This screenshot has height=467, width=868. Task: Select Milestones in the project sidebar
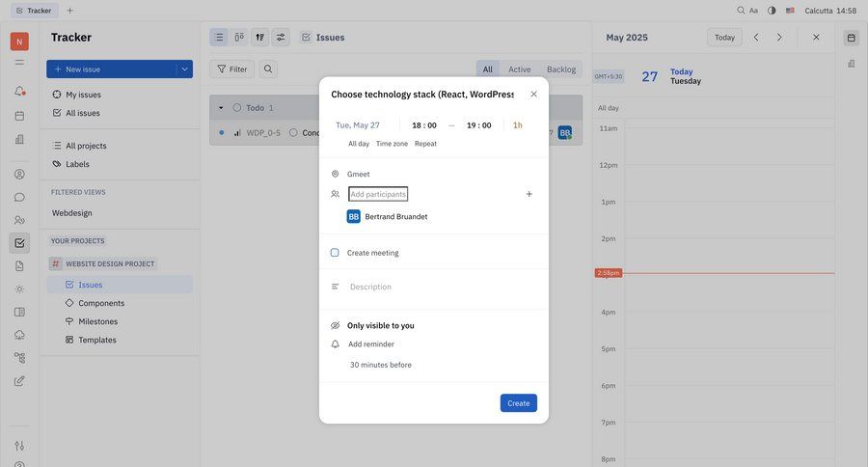(97, 321)
